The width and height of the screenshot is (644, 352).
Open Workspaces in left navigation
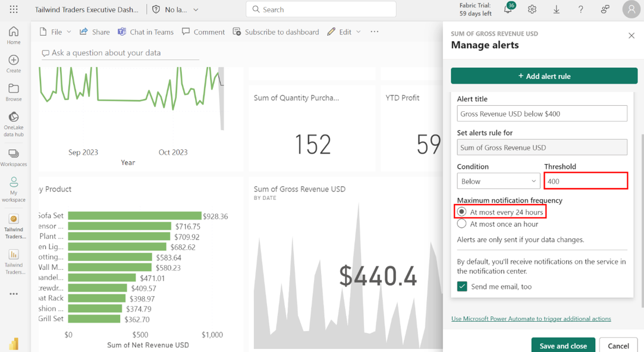tap(14, 158)
